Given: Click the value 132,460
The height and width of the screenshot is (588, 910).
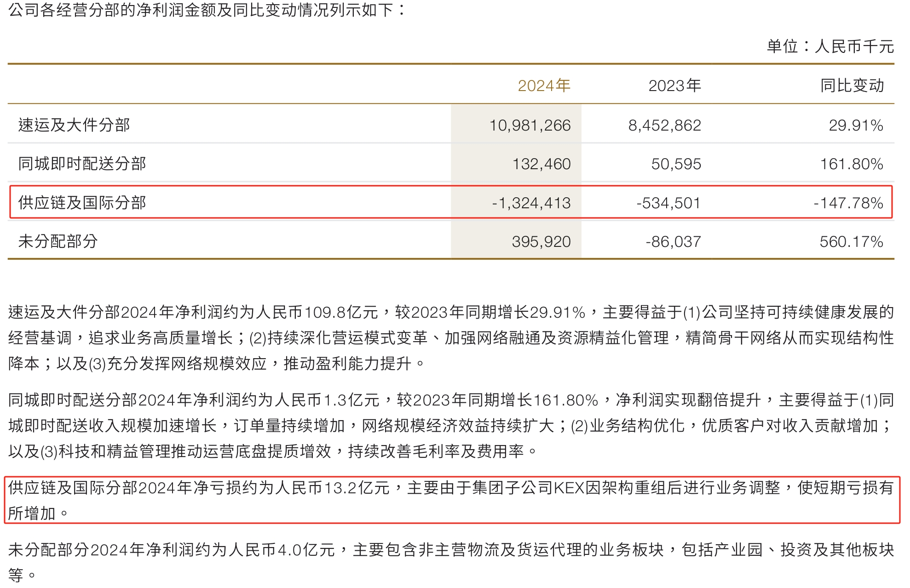Looking at the screenshot, I should coord(541,164).
